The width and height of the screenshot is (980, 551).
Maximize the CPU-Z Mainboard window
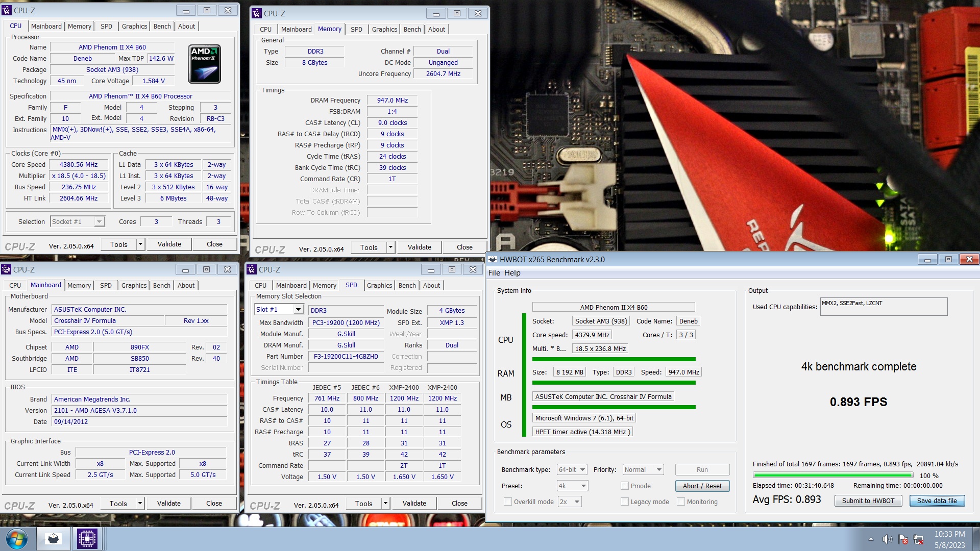[206, 269]
